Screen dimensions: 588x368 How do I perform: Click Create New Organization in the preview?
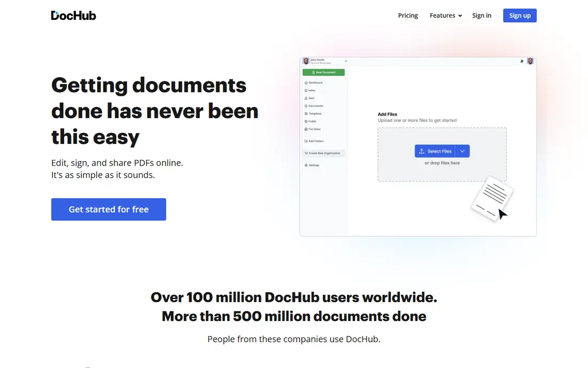click(323, 153)
